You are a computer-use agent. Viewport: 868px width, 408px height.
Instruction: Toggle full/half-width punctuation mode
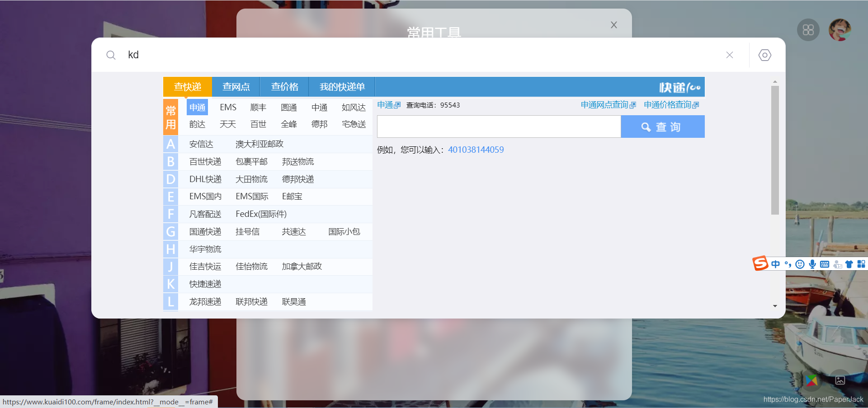[788, 264]
